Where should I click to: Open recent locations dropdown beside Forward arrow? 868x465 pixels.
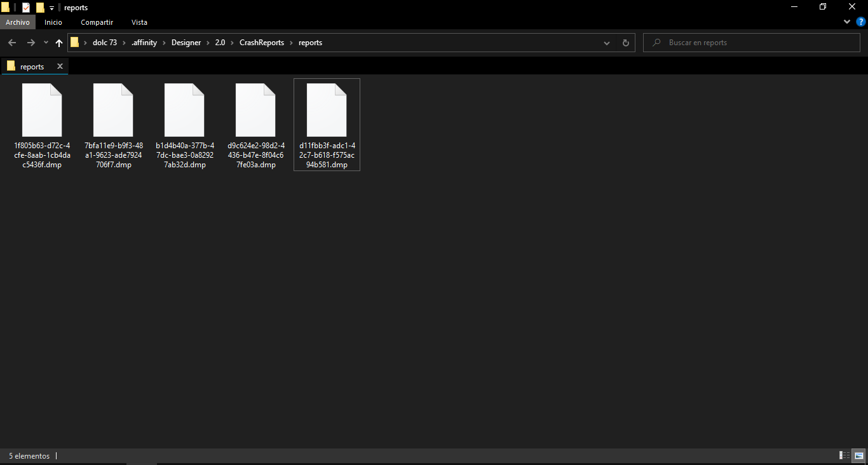(46, 43)
